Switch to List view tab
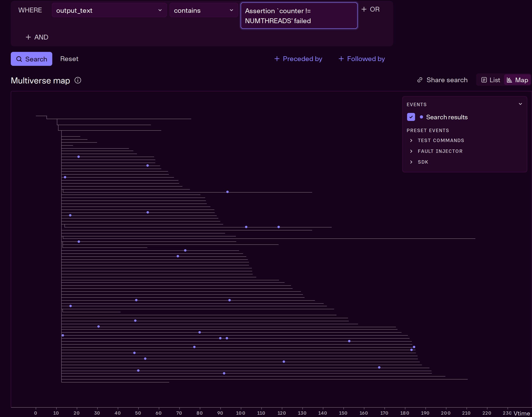The height and width of the screenshot is (417, 532). click(490, 80)
